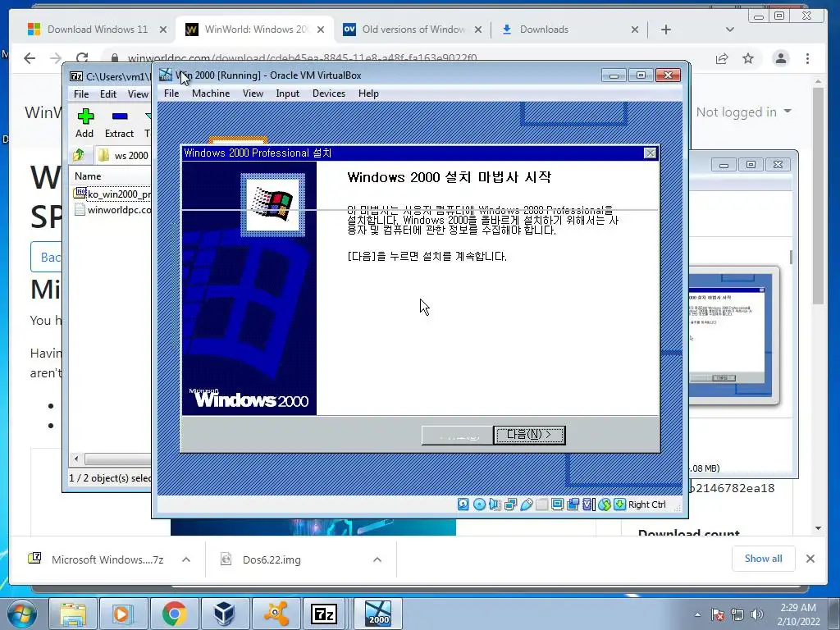Close the Windows 2000 setup wizard dialog
This screenshot has height=630, width=840.
pyautogui.click(x=650, y=153)
